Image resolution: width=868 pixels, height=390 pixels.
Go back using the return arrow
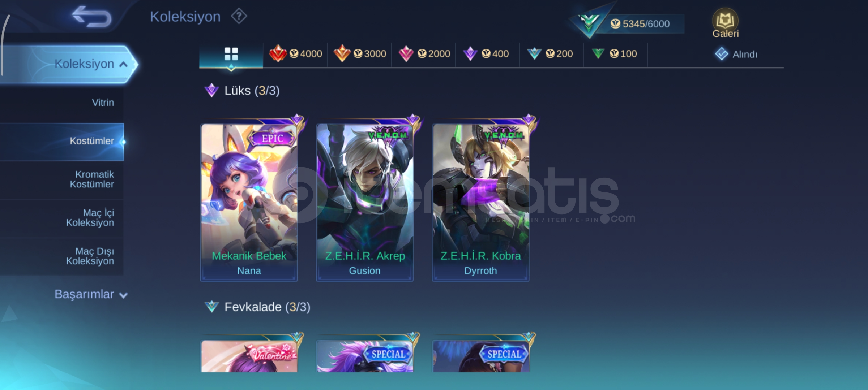pyautogui.click(x=92, y=17)
